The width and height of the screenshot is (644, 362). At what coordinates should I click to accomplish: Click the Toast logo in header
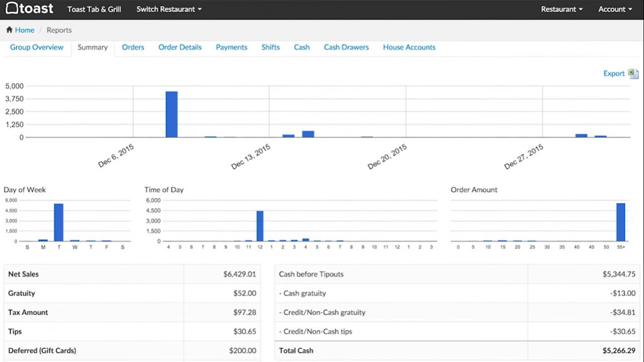pyautogui.click(x=30, y=9)
